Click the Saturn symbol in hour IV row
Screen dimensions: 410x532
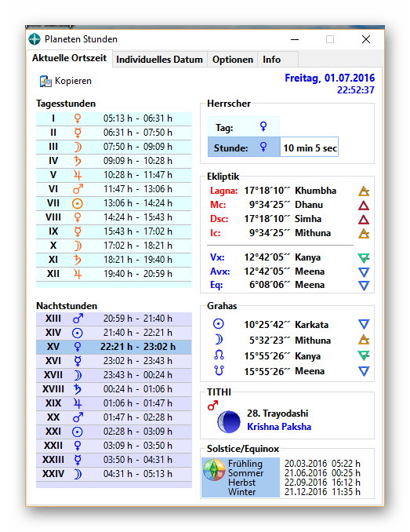pyautogui.click(x=78, y=161)
